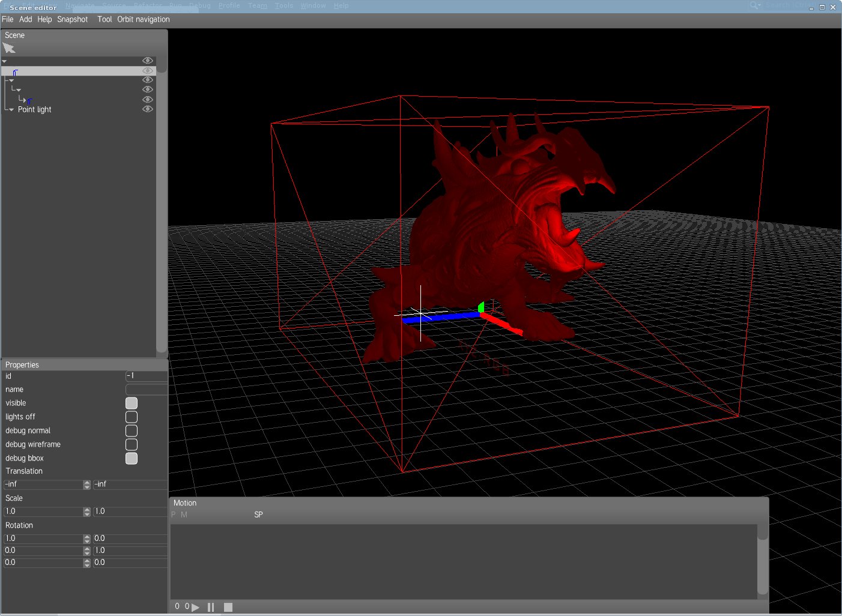
Task: Collapse the Point light tree node
Action: coord(11,110)
